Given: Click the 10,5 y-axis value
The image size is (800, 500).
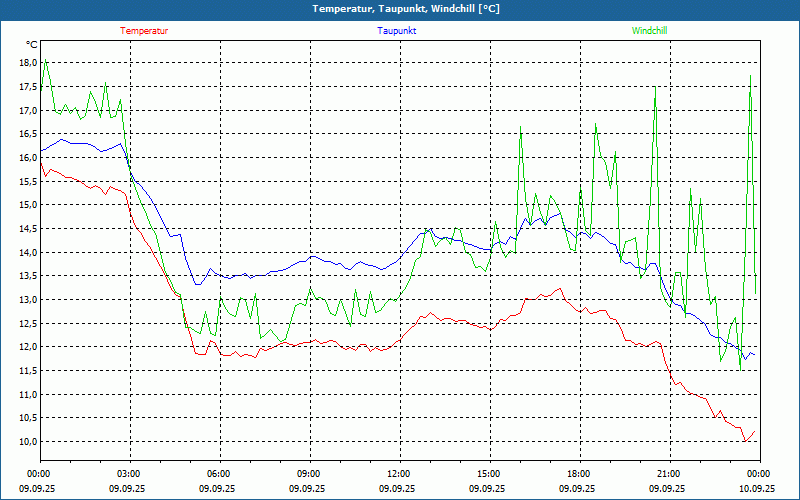Looking at the screenshot, I should pos(29,418).
